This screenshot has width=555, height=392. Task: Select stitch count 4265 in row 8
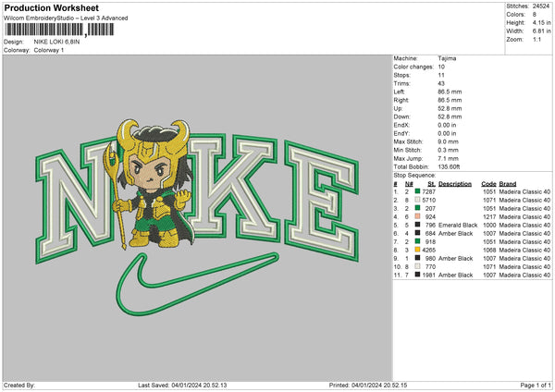tap(428, 250)
